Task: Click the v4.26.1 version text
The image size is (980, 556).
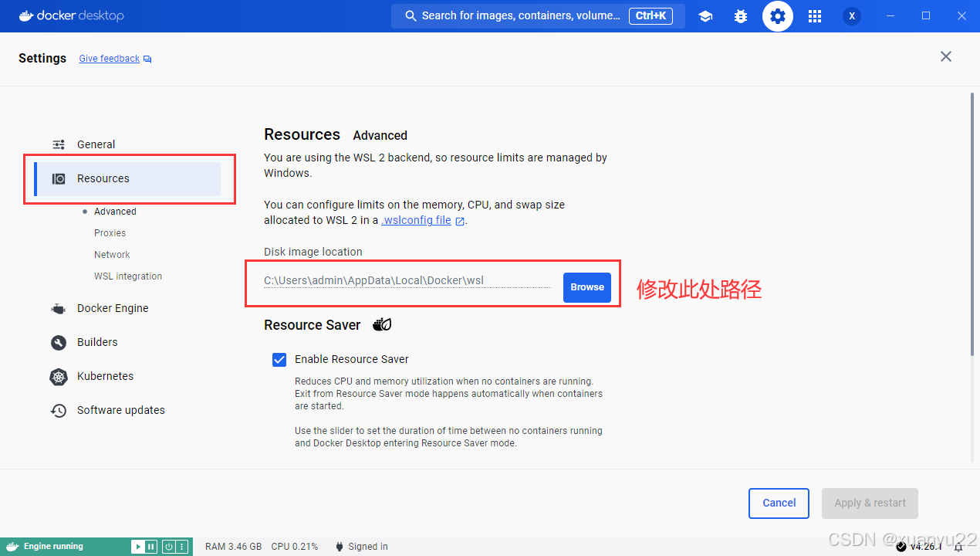Action: pos(926,547)
